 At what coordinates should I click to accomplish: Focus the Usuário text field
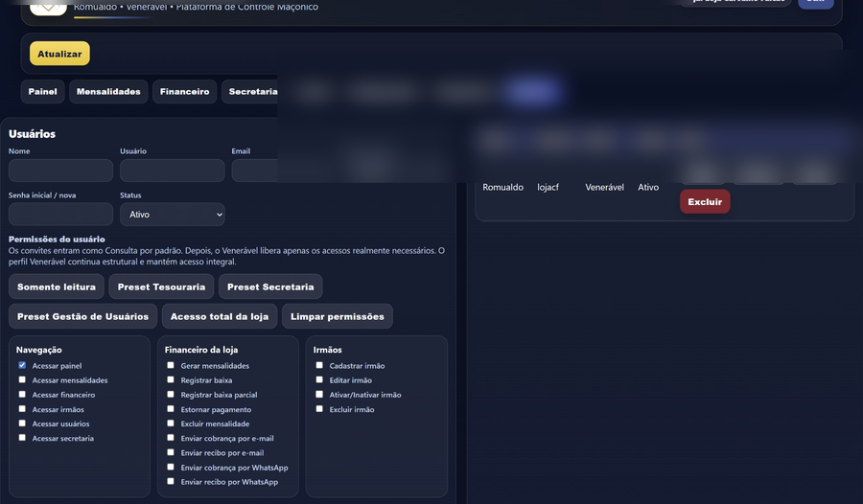[x=173, y=171]
